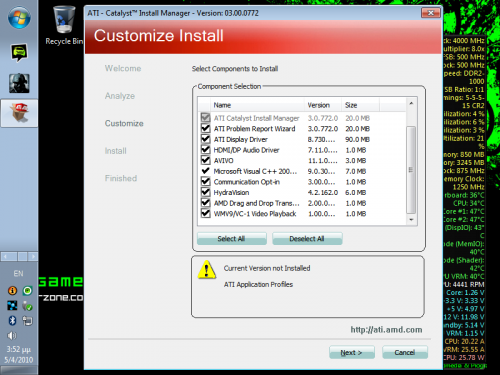Uncheck Communication Opt-in
This screenshot has width=500, height=375.
coord(206,182)
